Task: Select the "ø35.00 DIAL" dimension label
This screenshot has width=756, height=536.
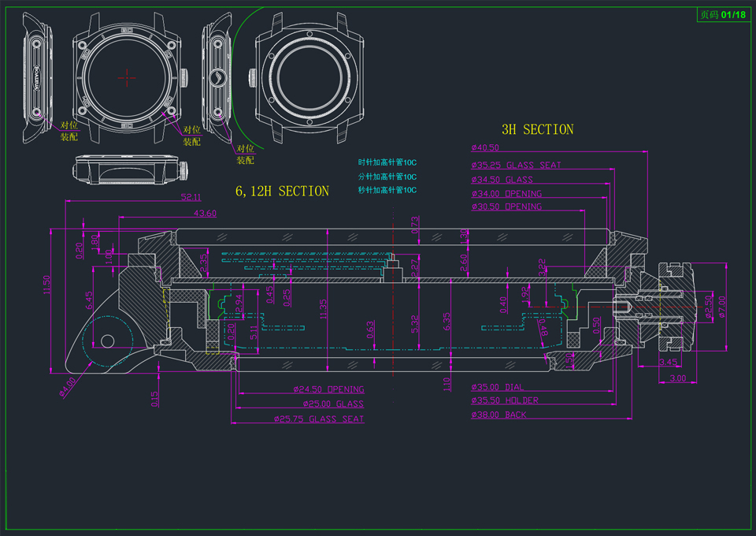Action: [x=498, y=387]
